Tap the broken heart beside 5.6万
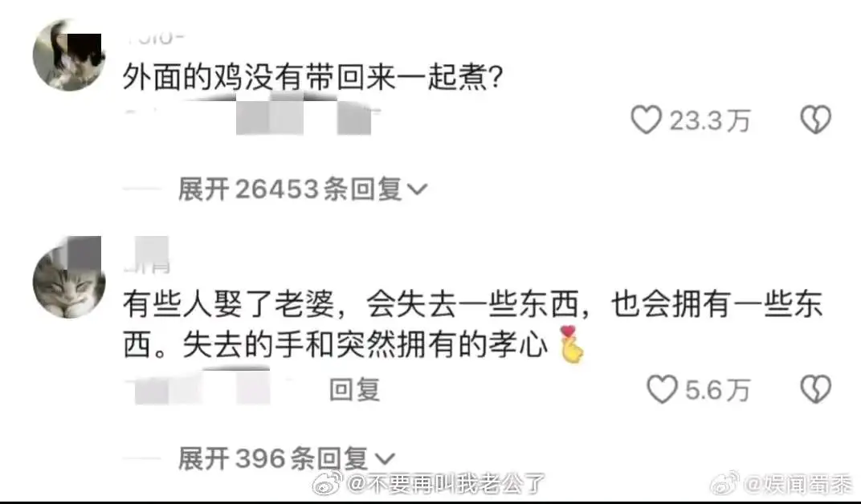861x504 pixels. click(816, 389)
